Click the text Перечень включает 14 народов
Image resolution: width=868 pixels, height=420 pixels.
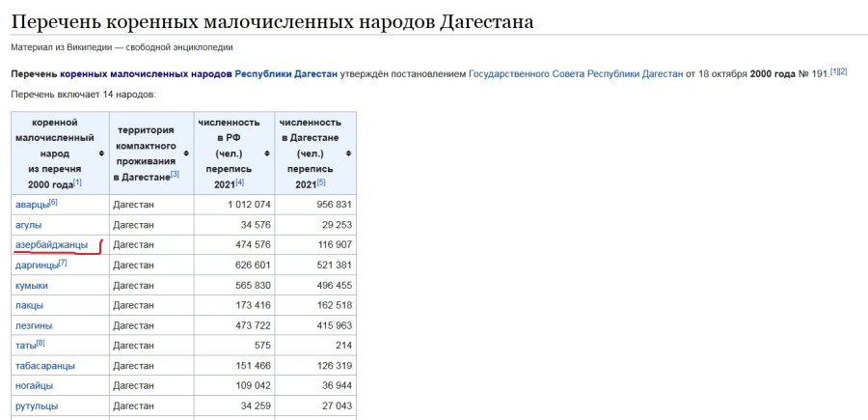(84, 95)
